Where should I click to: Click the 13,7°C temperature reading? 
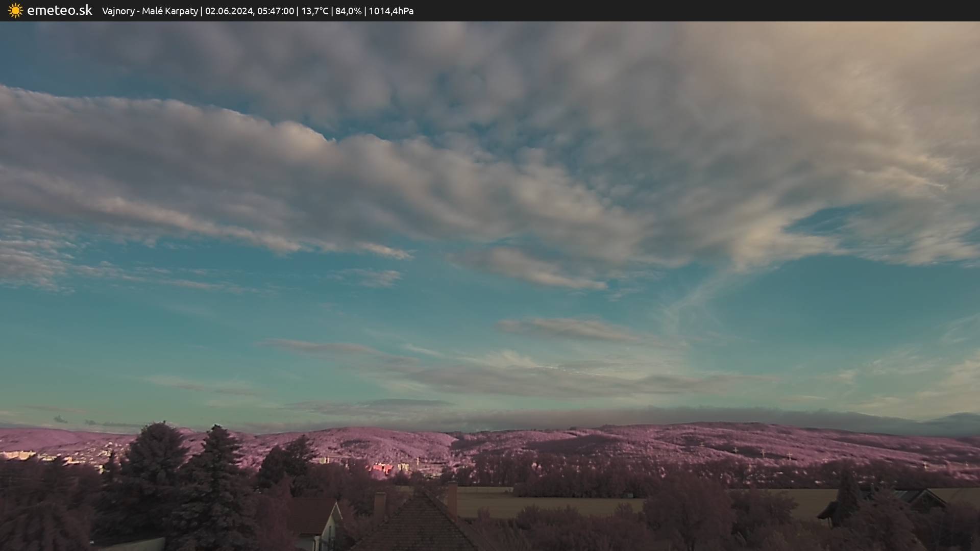[x=315, y=11]
